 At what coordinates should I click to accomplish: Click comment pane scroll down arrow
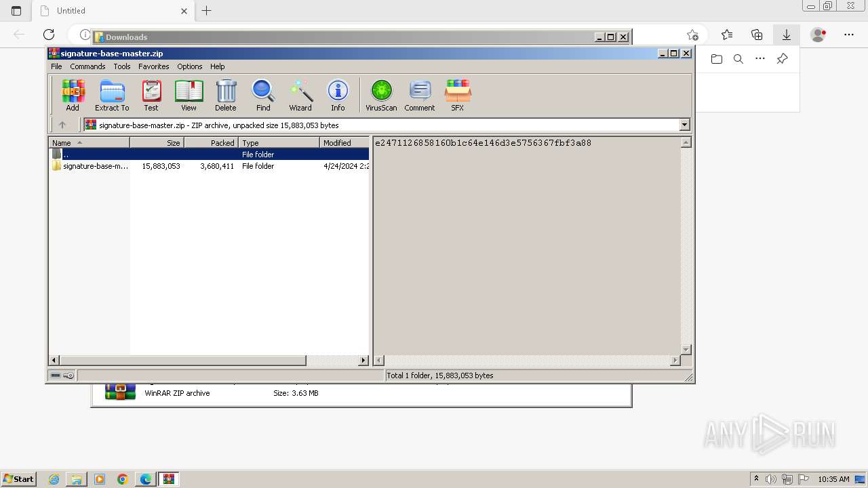pos(686,350)
